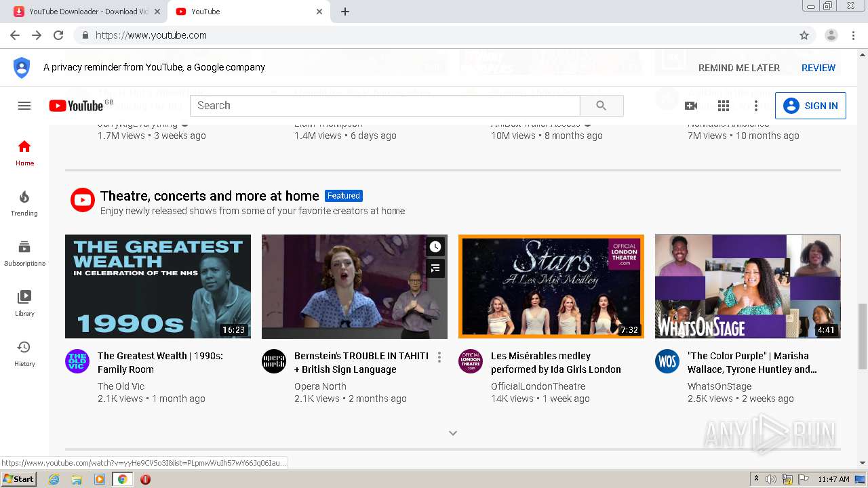Open the hamburger guide menu

(24, 106)
